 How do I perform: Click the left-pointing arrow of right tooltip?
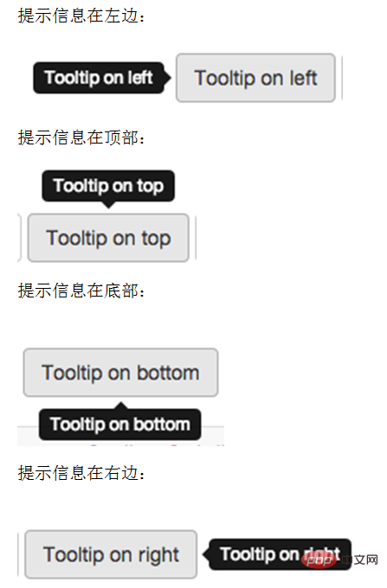[x=206, y=554]
